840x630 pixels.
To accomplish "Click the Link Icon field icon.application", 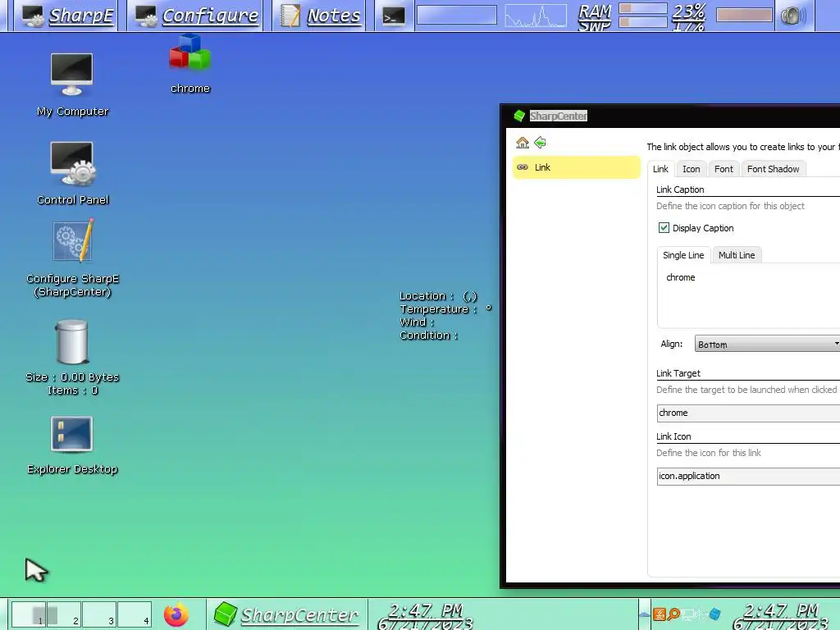I will click(x=748, y=477).
